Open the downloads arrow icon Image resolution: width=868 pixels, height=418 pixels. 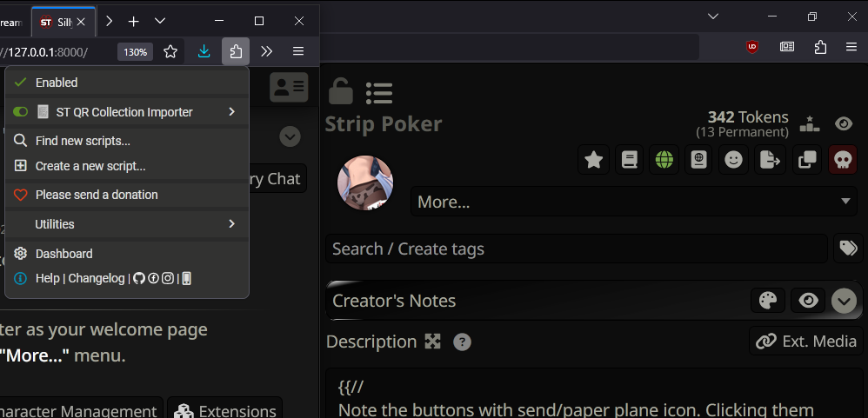tap(204, 51)
